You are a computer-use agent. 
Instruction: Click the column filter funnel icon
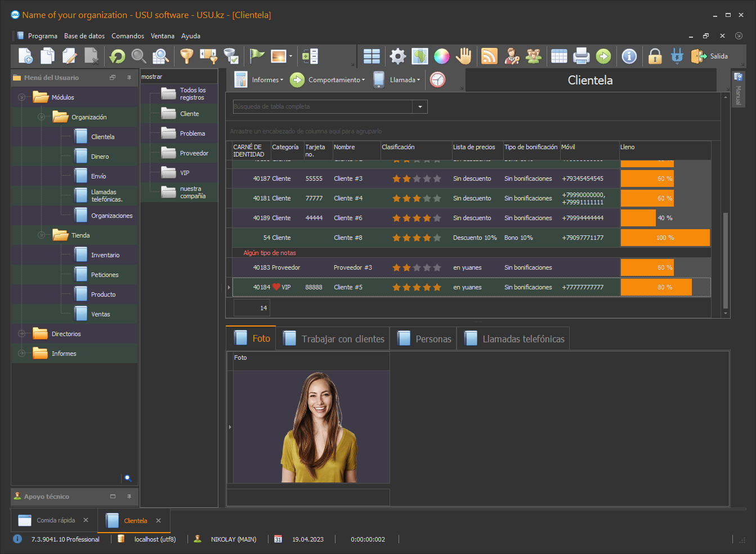click(x=208, y=56)
